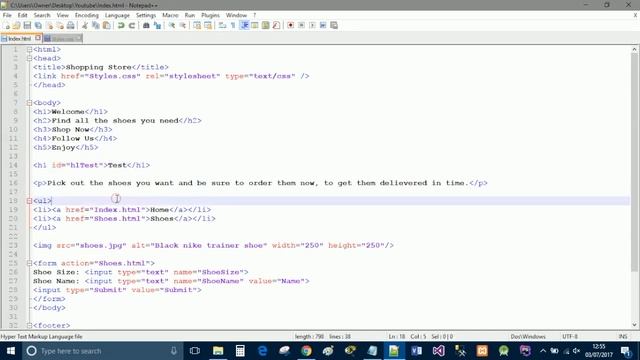Click the Close All toolbar icon

click(x=60, y=25)
